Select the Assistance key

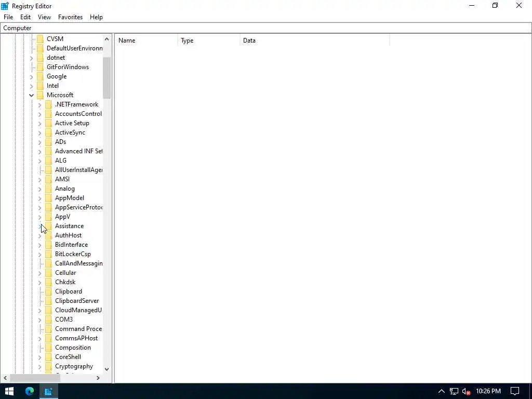click(x=69, y=226)
